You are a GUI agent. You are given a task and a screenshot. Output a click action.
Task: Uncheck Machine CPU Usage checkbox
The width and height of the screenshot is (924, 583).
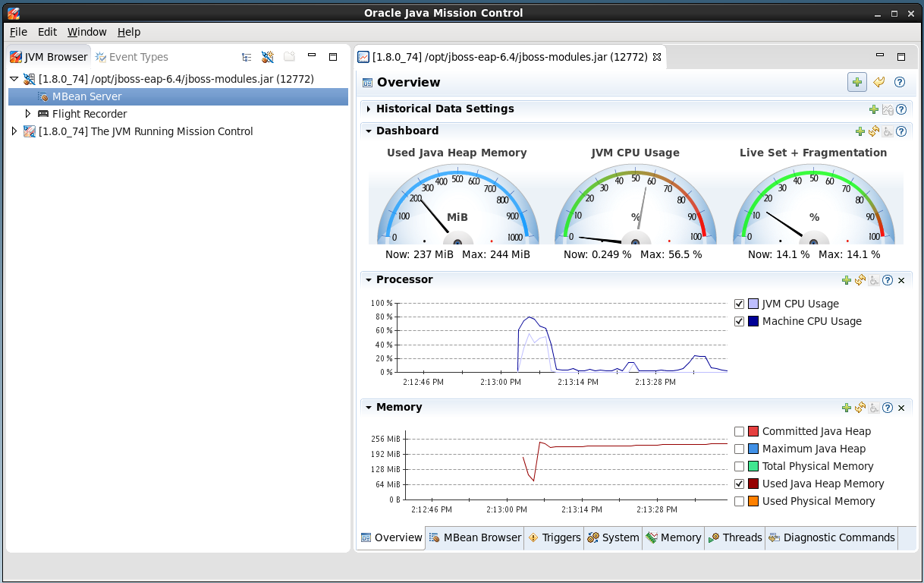(740, 321)
